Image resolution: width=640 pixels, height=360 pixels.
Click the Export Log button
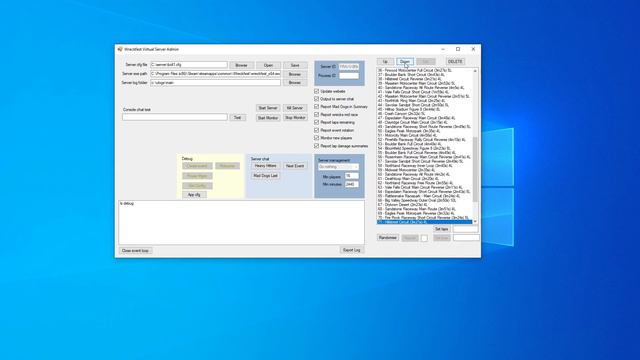pos(351,250)
